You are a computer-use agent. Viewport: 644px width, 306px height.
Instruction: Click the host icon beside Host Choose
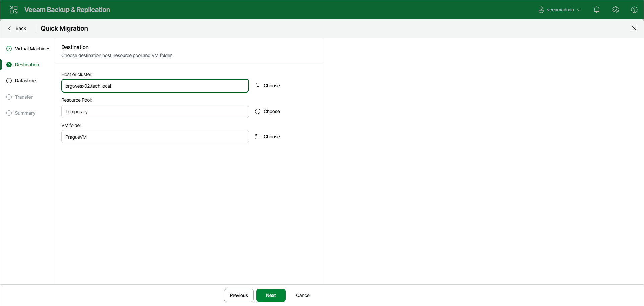click(x=257, y=86)
